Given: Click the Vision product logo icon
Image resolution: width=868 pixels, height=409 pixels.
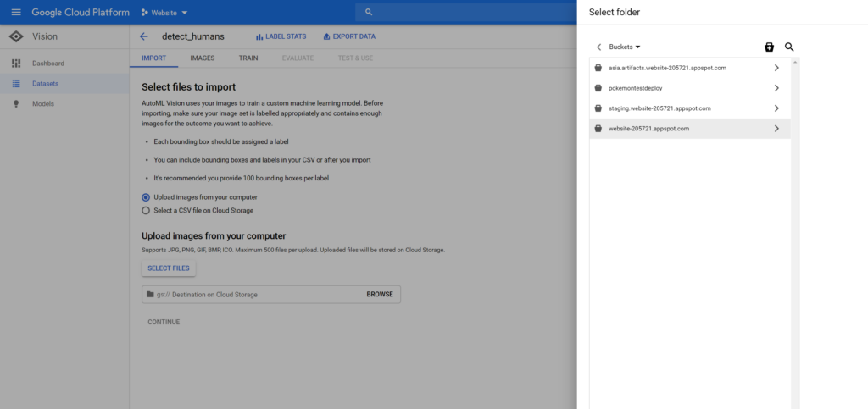Looking at the screenshot, I should pos(17,36).
